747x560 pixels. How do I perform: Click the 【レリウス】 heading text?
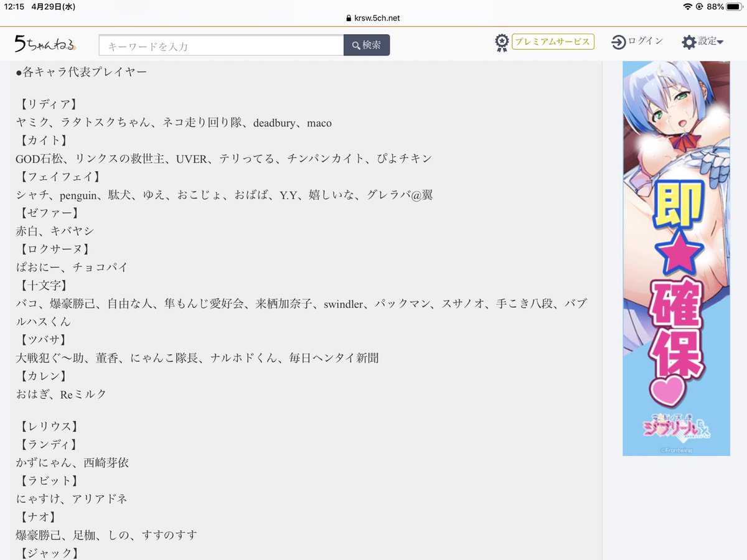(x=48, y=426)
